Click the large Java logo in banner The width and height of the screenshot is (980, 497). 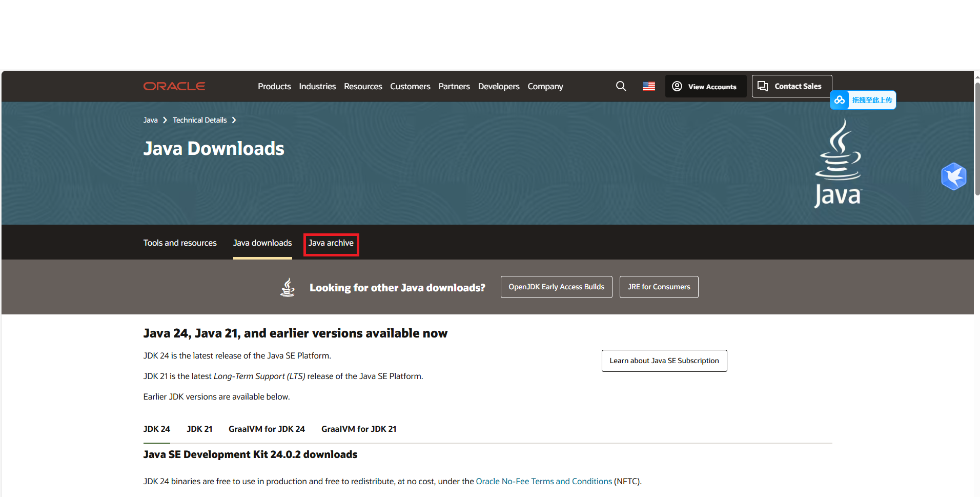click(x=839, y=164)
